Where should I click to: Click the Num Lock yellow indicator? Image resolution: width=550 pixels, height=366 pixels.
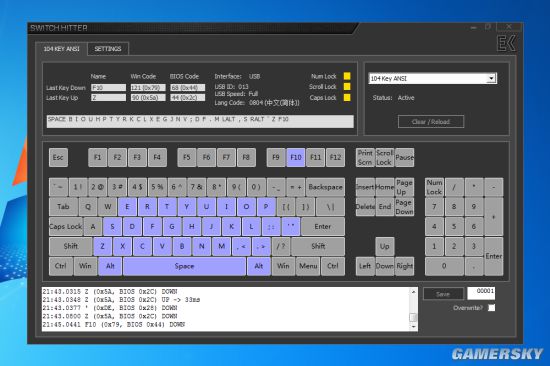click(x=347, y=76)
